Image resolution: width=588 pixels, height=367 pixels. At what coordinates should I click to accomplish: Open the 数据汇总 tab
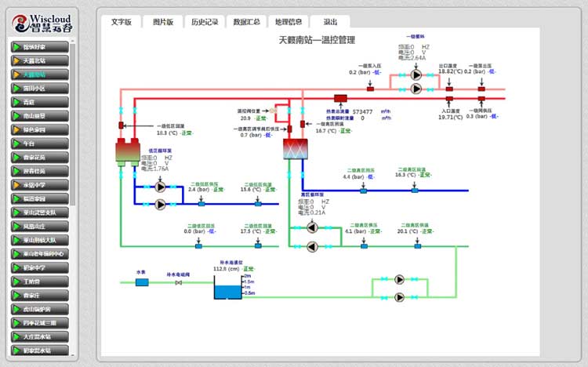247,22
